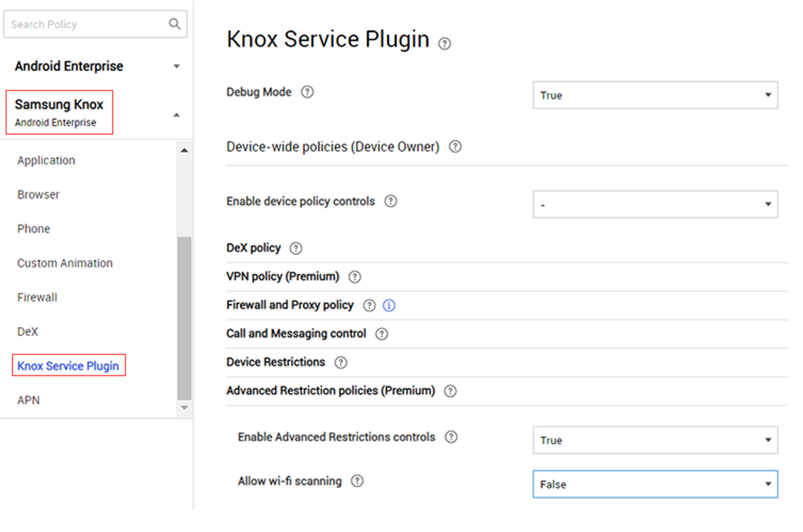Click the Allow wi-fi scanning help icon

pyautogui.click(x=357, y=481)
